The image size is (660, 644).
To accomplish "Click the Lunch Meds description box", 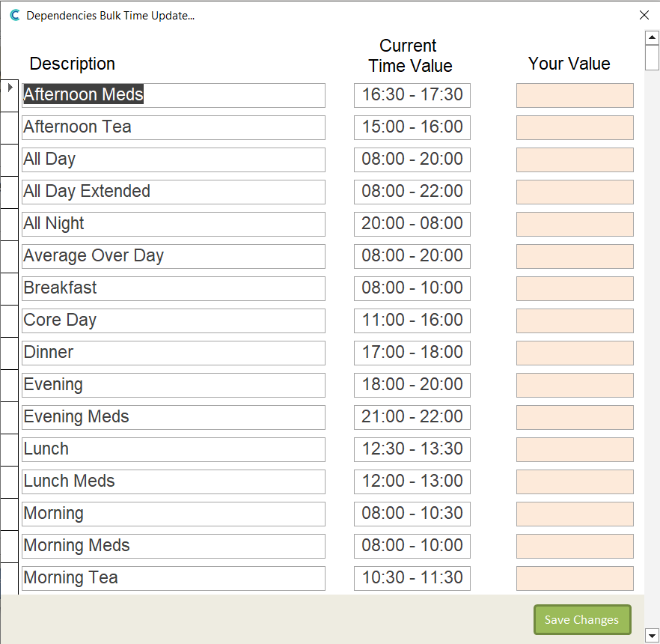I will click(x=174, y=482).
